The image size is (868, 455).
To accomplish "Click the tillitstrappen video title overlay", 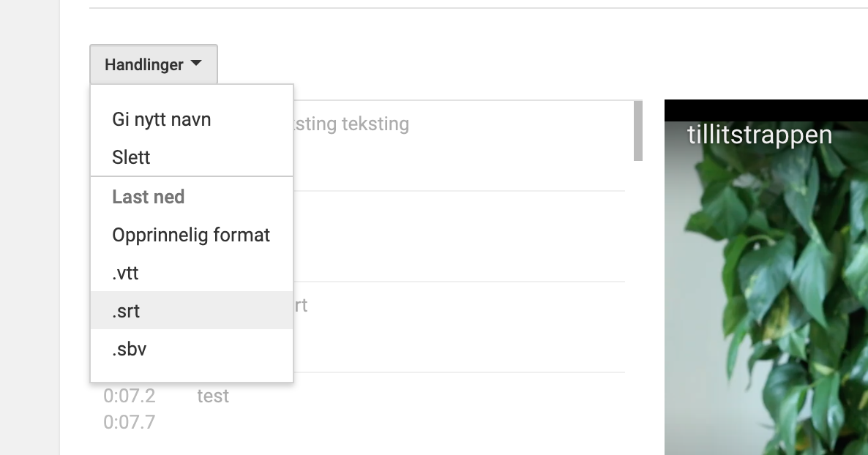I will point(760,135).
